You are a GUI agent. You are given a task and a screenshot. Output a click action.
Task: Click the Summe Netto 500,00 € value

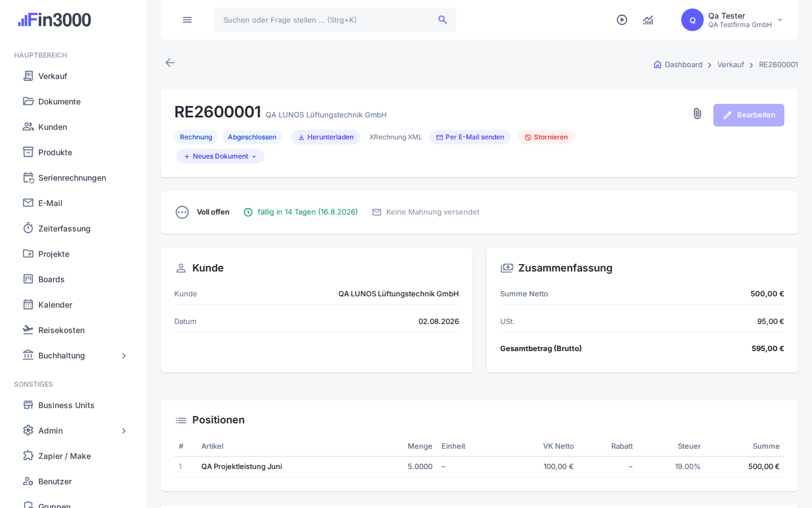tap(767, 294)
